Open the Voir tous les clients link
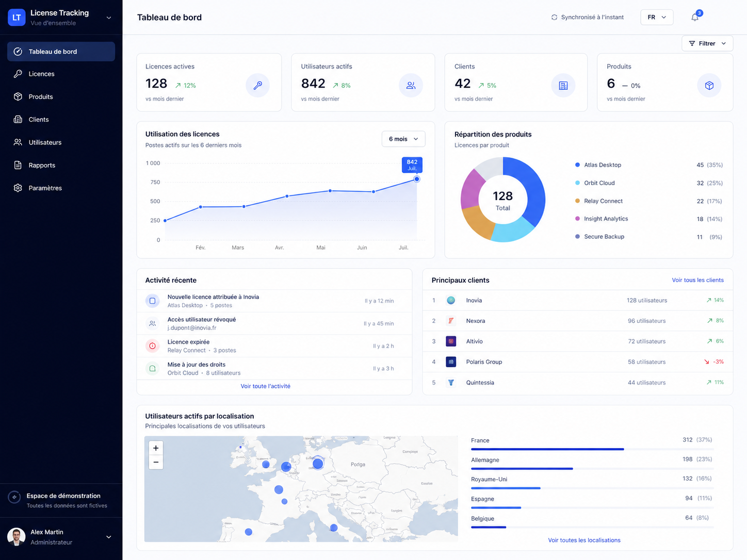747x560 pixels. click(x=697, y=280)
